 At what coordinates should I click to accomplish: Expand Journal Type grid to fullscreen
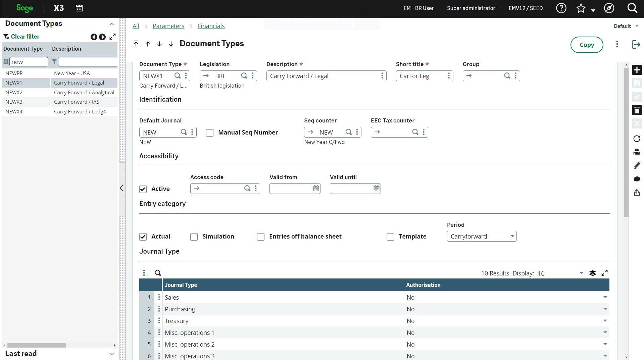click(604, 273)
